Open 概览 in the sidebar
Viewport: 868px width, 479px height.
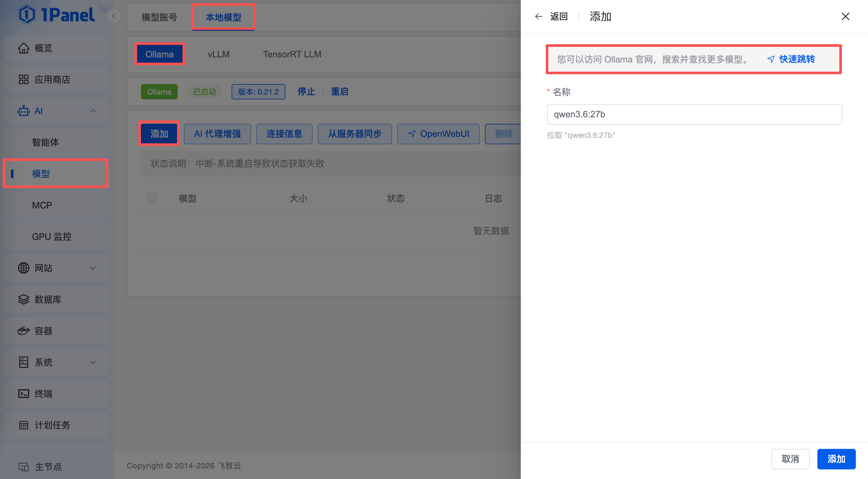click(x=56, y=48)
